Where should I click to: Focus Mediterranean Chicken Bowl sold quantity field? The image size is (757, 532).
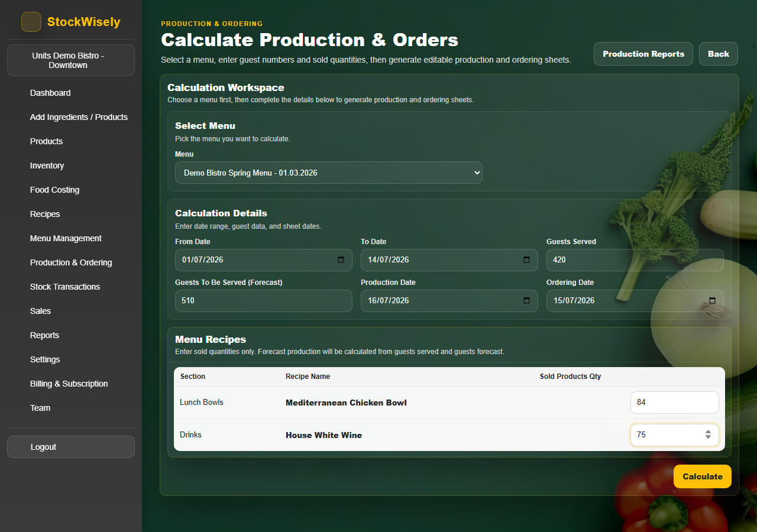pos(675,403)
